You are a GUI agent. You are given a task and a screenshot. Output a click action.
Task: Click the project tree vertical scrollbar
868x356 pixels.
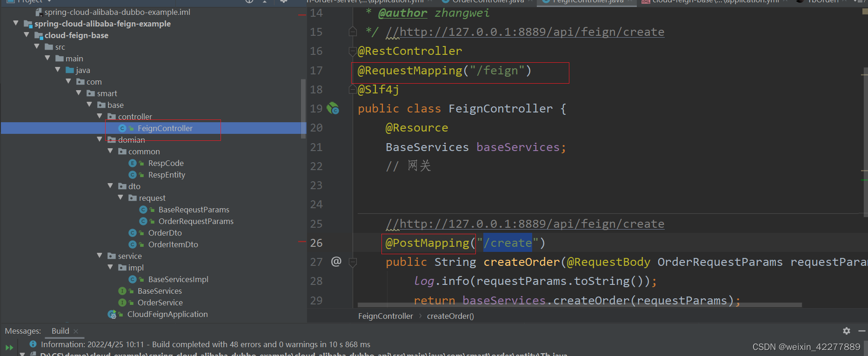[303, 109]
